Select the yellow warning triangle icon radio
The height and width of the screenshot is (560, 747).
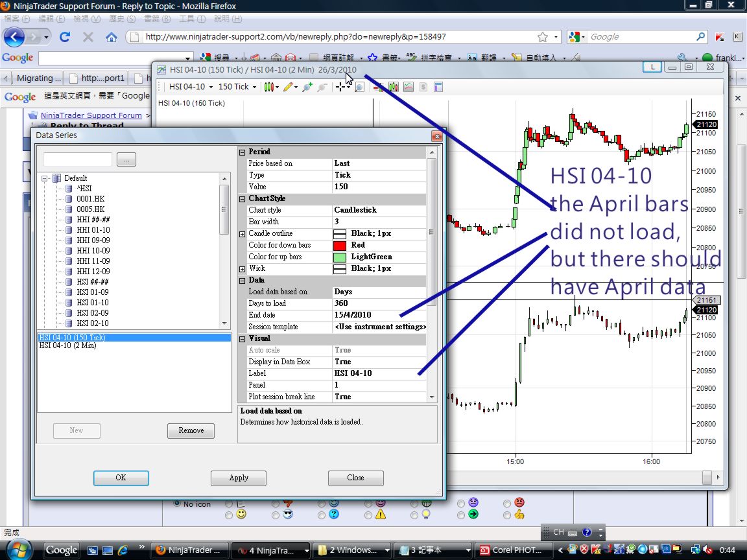click(368, 515)
